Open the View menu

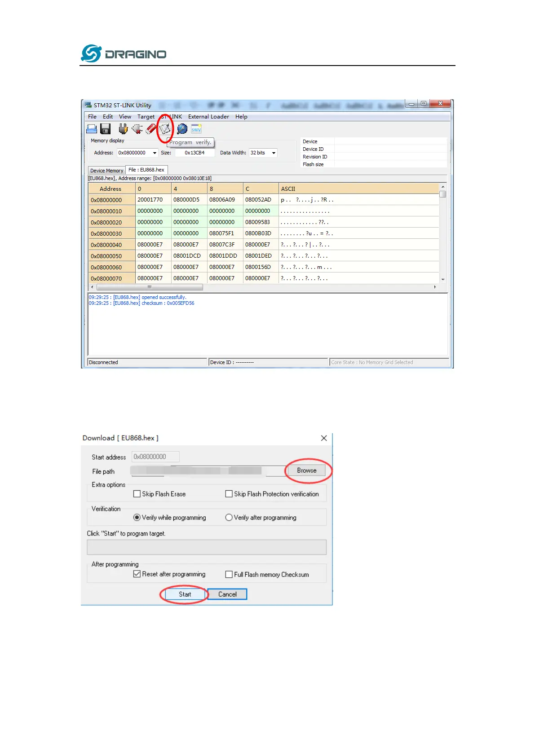[x=125, y=117]
